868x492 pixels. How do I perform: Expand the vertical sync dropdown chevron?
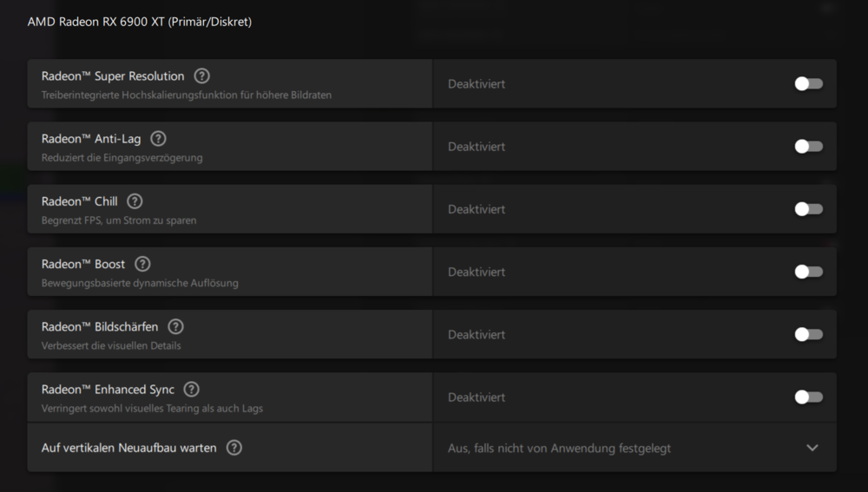click(x=812, y=448)
